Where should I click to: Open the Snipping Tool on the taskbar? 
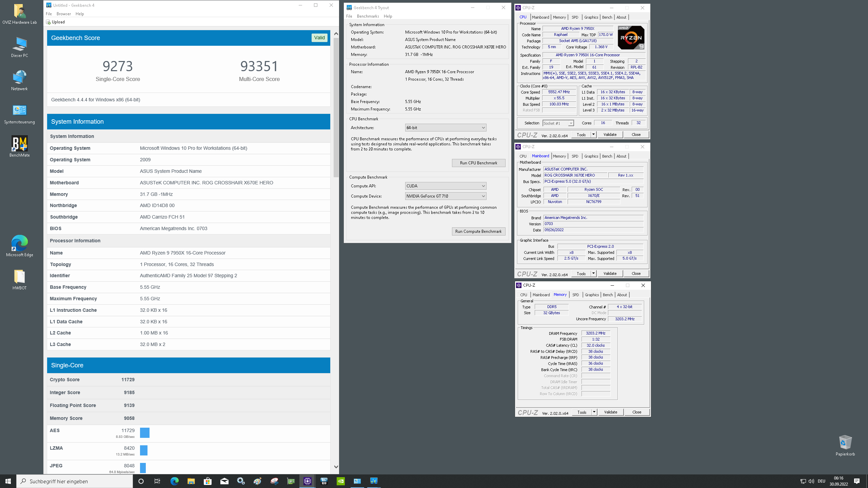coord(274,481)
